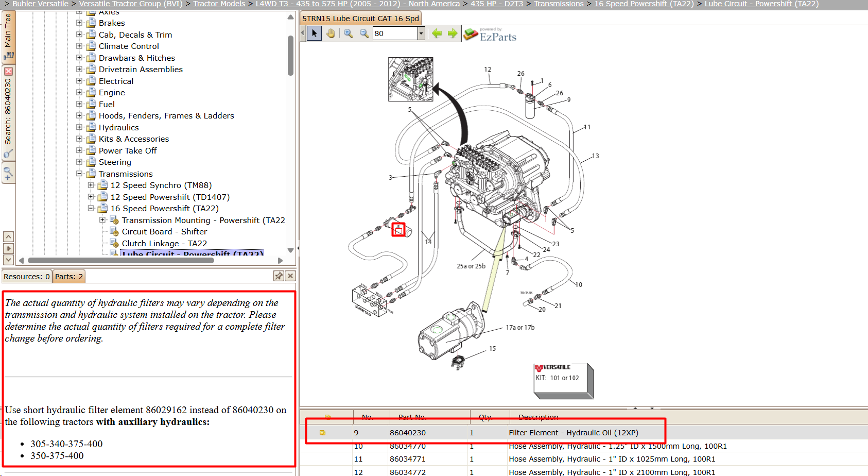
Task: Open Clutch Linkage - TA22 page
Action: coord(164,243)
